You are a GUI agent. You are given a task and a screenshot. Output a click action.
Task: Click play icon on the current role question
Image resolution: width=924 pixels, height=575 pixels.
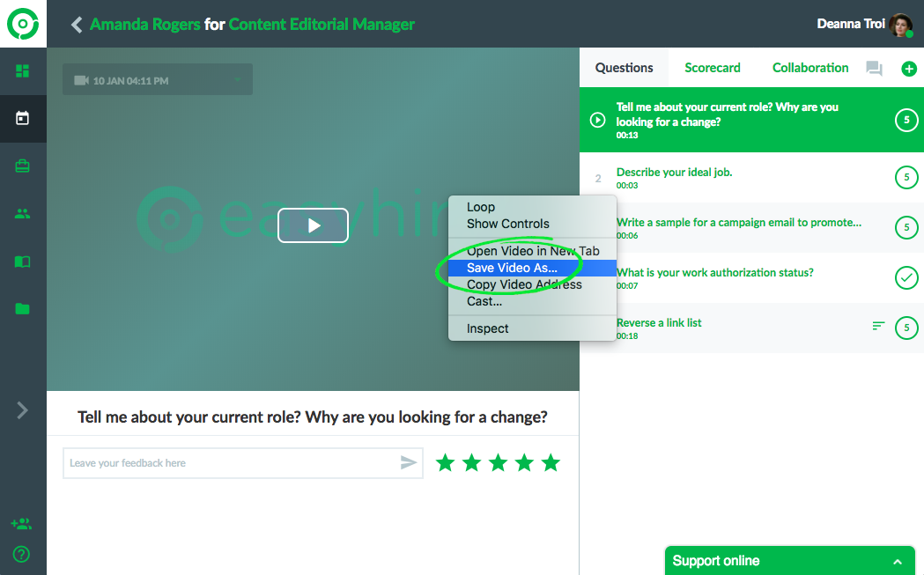coord(597,120)
